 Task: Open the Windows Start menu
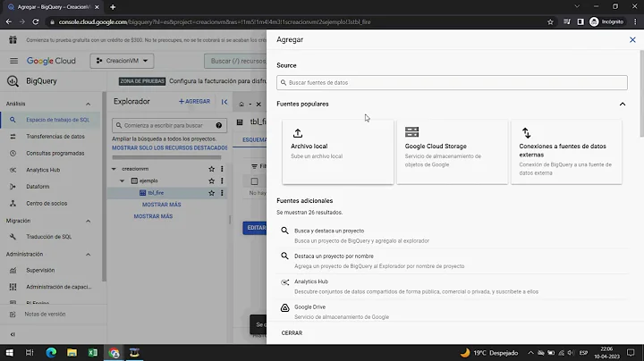click(9, 353)
